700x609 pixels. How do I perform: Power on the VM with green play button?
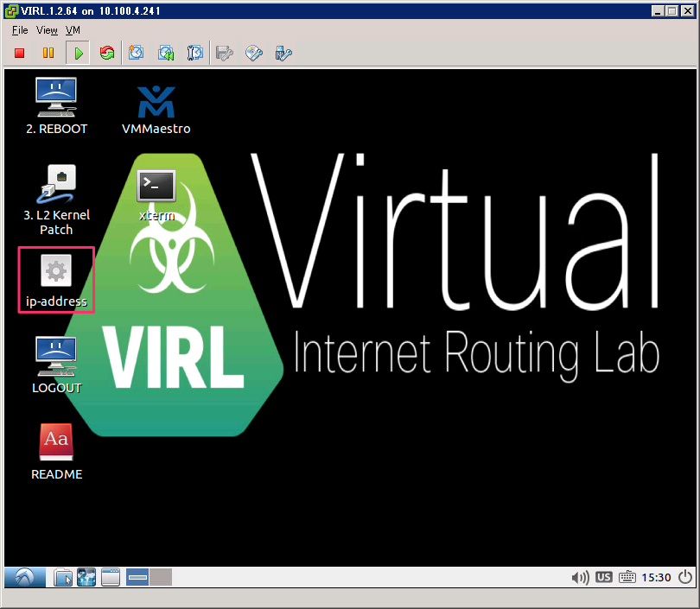(x=78, y=53)
